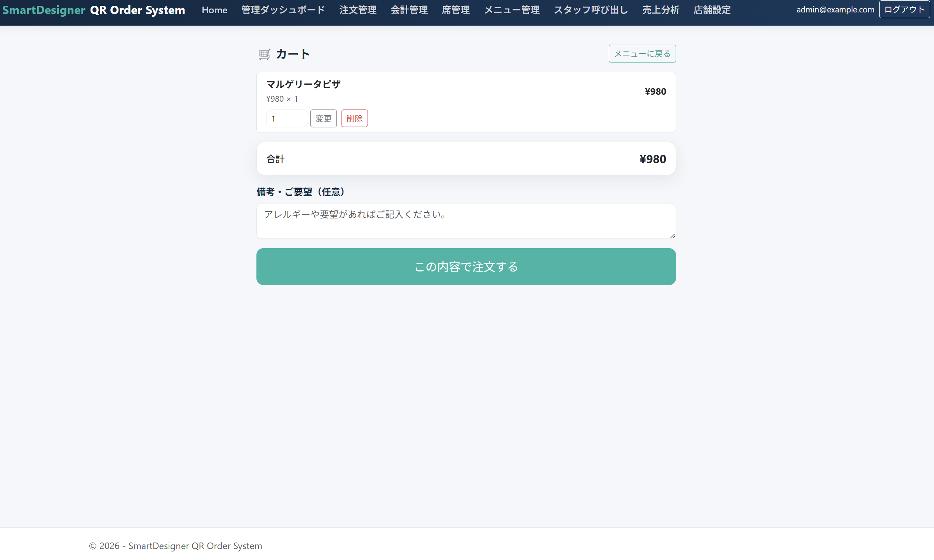Focus the quantity field for マルゲリータピザ
The height and width of the screenshot is (560, 934).
click(x=287, y=118)
